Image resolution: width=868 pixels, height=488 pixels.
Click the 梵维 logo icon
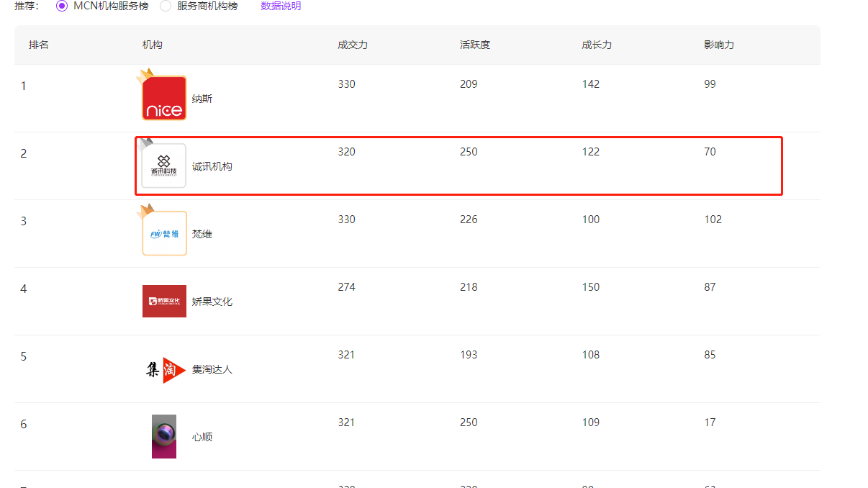(164, 233)
